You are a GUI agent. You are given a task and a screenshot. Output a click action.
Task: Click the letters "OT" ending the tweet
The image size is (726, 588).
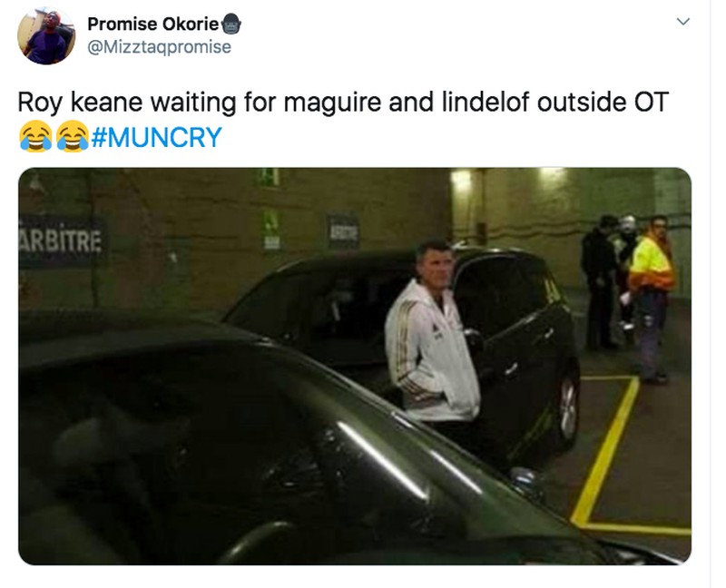pyautogui.click(x=652, y=102)
